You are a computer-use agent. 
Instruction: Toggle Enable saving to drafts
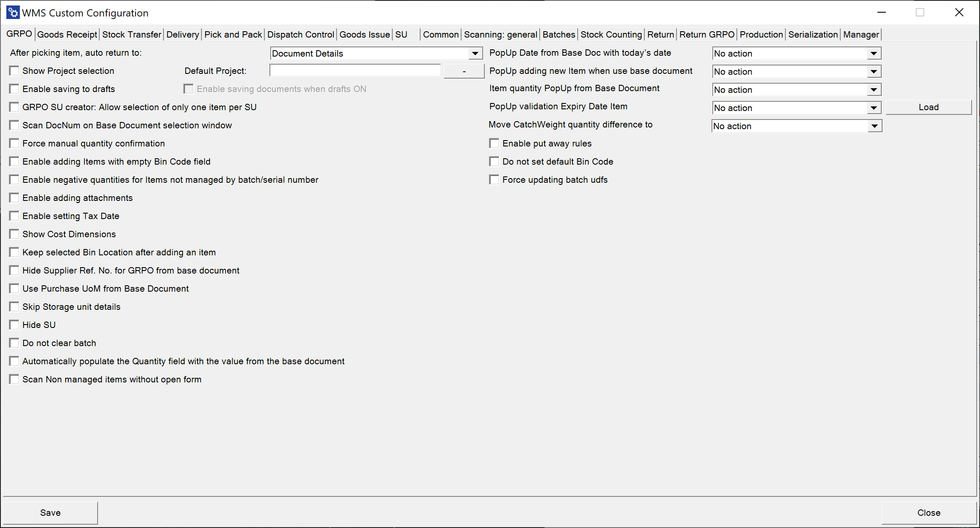point(14,89)
